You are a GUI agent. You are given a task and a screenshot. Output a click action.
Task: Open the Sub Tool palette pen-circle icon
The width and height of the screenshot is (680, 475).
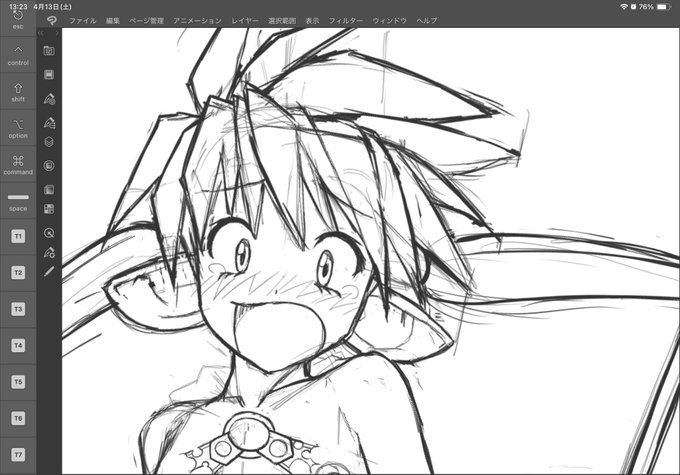[x=49, y=99]
